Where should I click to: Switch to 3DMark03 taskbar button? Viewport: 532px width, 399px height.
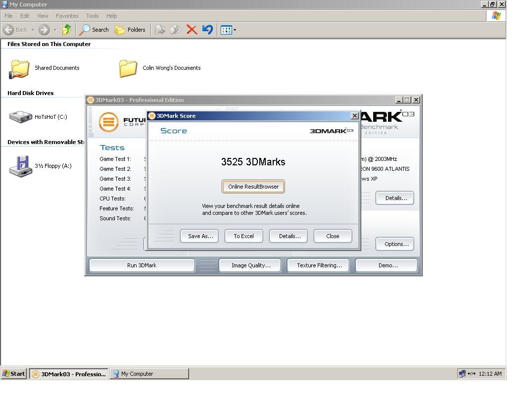coord(68,374)
